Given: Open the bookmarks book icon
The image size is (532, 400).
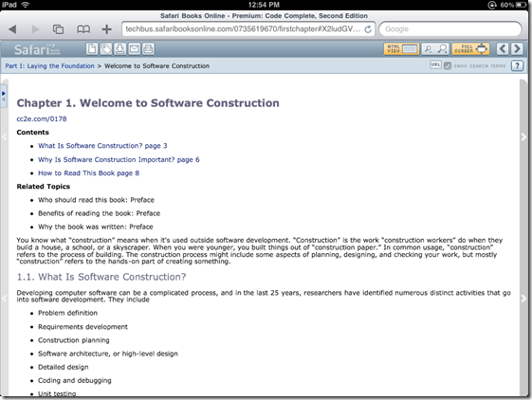Looking at the screenshot, I should (x=83, y=29).
